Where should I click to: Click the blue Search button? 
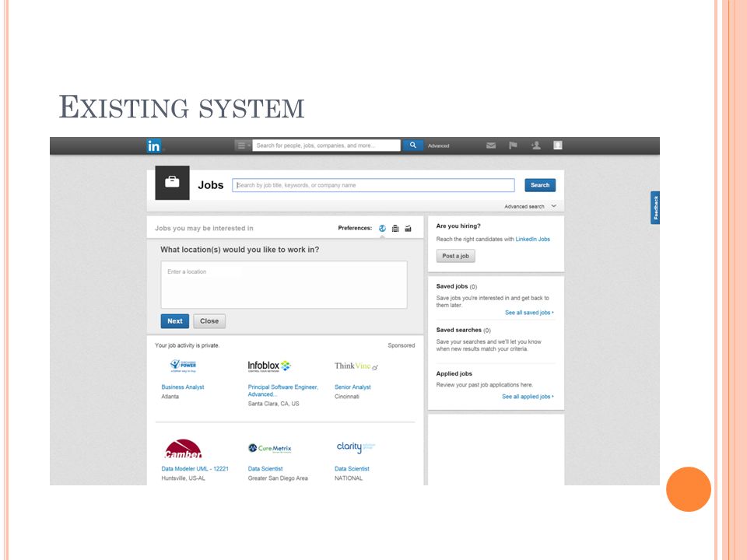tap(540, 185)
